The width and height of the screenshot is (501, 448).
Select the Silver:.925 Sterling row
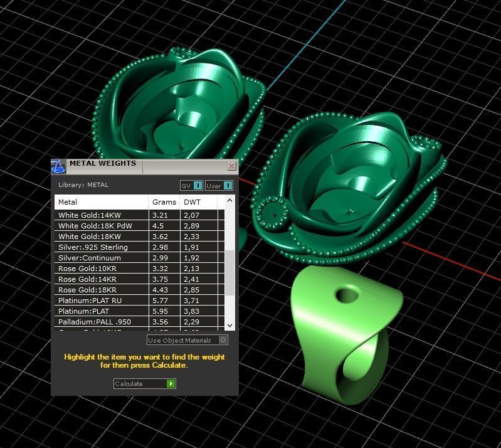(x=140, y=247)
